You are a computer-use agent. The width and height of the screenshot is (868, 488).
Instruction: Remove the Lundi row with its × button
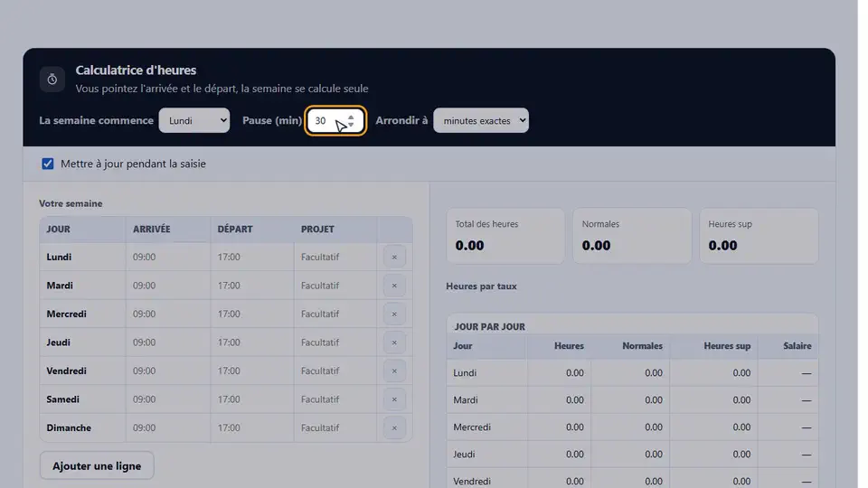394,257
